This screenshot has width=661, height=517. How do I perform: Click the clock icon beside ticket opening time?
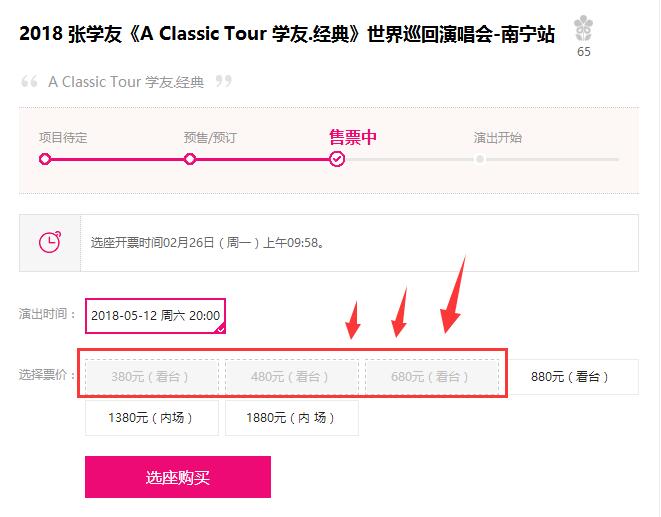coord(50,242)
